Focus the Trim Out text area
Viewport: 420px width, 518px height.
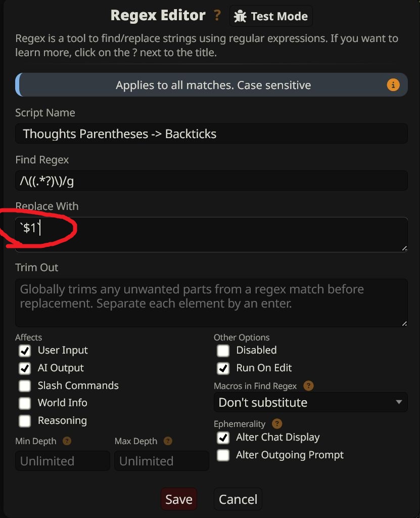(x=211, y=303)
